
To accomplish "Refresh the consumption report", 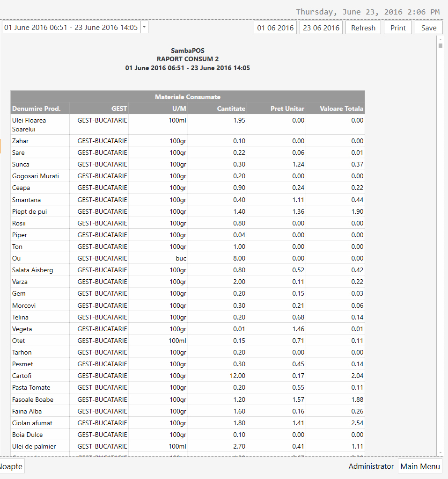I will click(363, 27).
